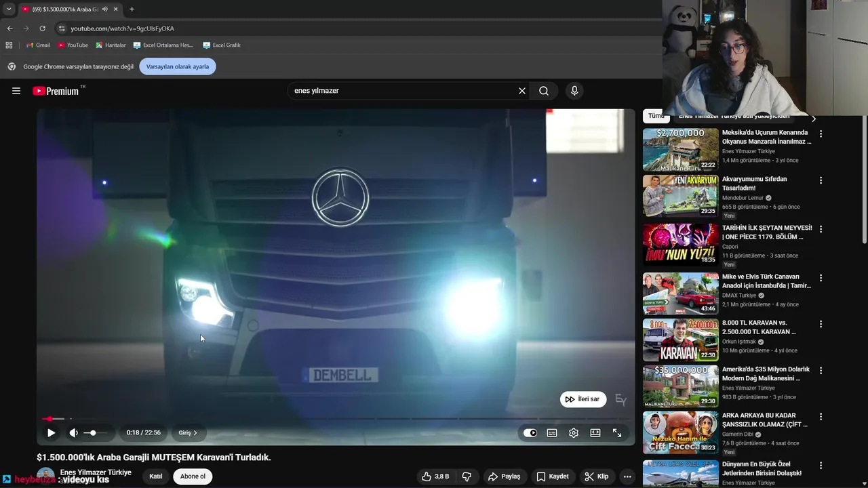Toggle the autoplay switch
This screenshot has width=868, height=488.
[530, 432]
